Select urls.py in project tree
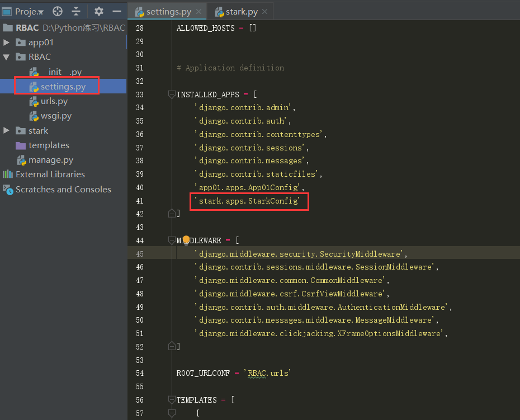This screenshot has height=420, width=520. click(x=54, y=101)
